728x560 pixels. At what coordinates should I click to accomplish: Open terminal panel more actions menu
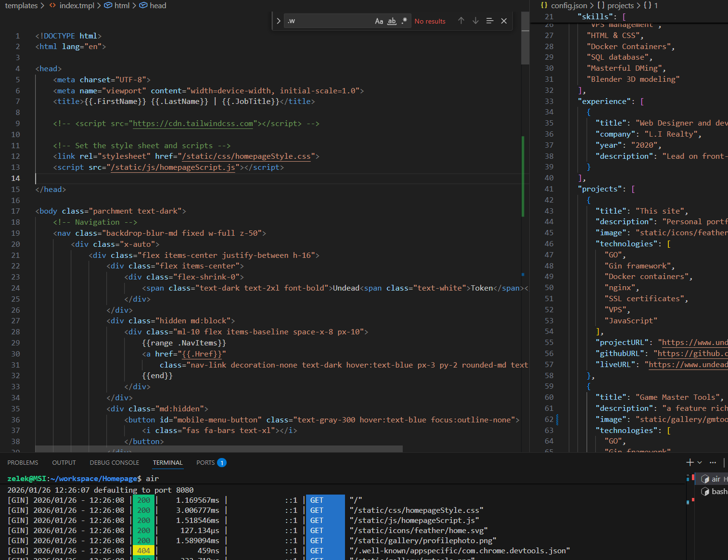pyautogui.click(x=713, y=462)
